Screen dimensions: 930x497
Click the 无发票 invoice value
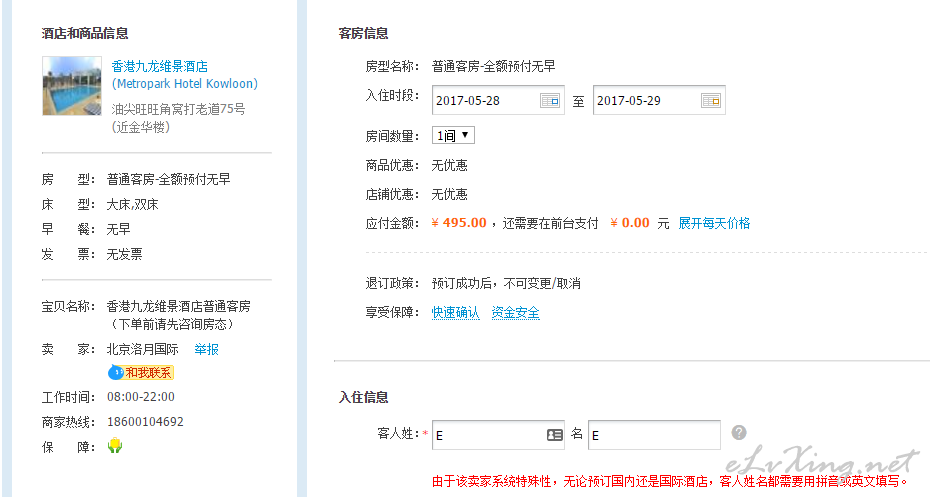pos(125,254)
